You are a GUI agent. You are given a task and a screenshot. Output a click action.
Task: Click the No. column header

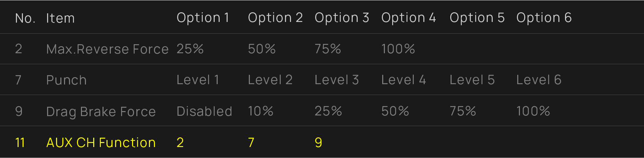[x=25, y=18]
